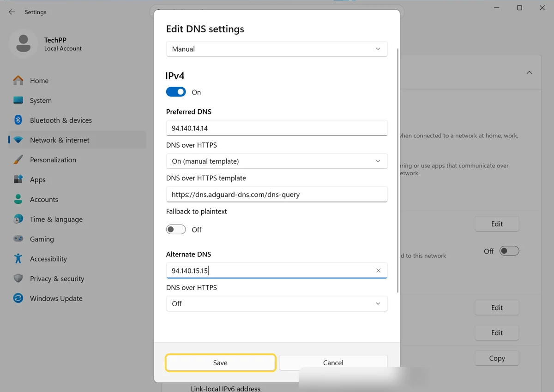This screenshot has width=554, height=392.
Task: Open Privacy & security page
Action: 78,279
